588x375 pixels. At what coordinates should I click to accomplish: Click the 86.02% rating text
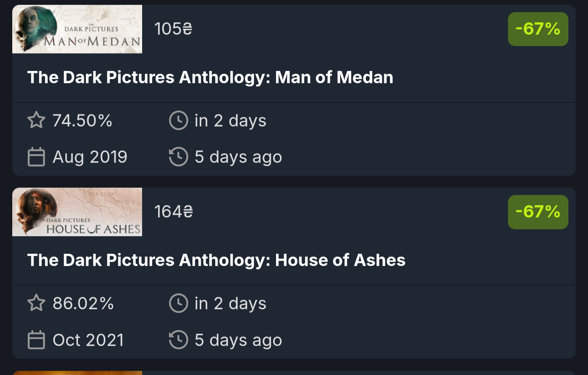tap(83, 303)
